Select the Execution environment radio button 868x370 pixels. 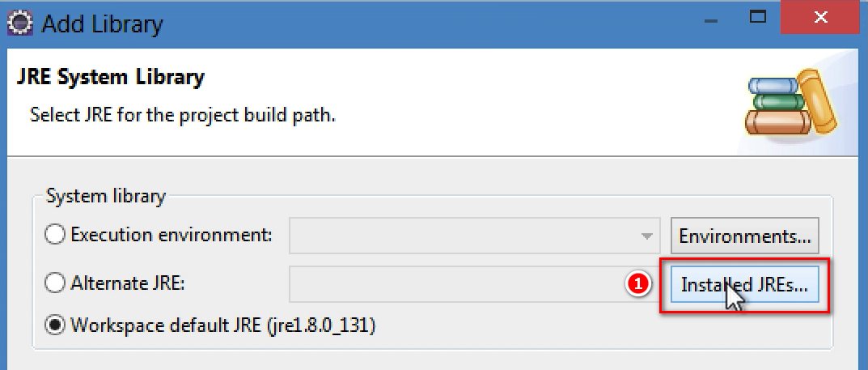point(55,236)
